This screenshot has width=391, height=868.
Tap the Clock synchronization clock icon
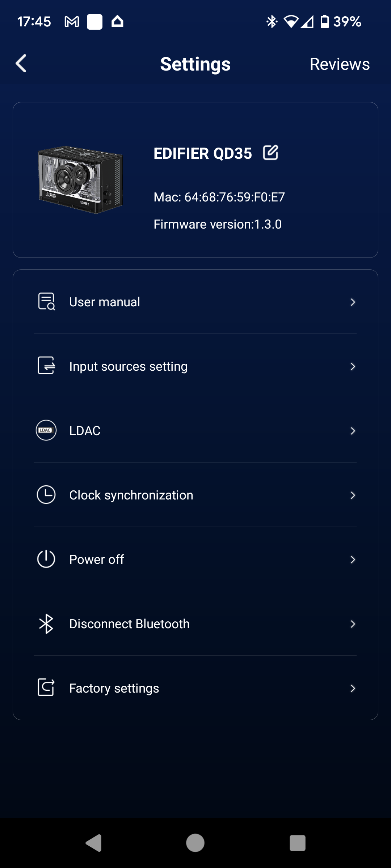[x=46, y=494]
